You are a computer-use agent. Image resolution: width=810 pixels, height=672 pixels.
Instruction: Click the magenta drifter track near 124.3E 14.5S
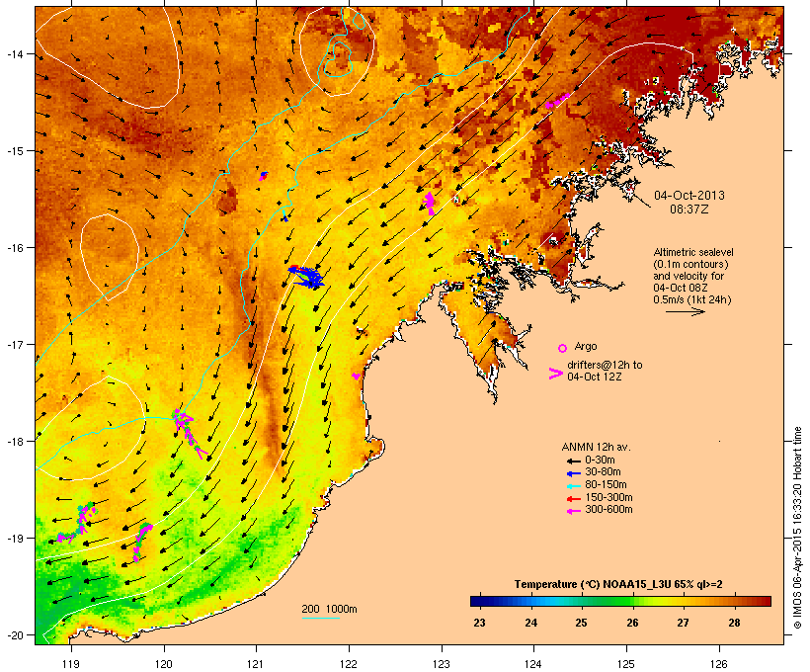point(557,101)
